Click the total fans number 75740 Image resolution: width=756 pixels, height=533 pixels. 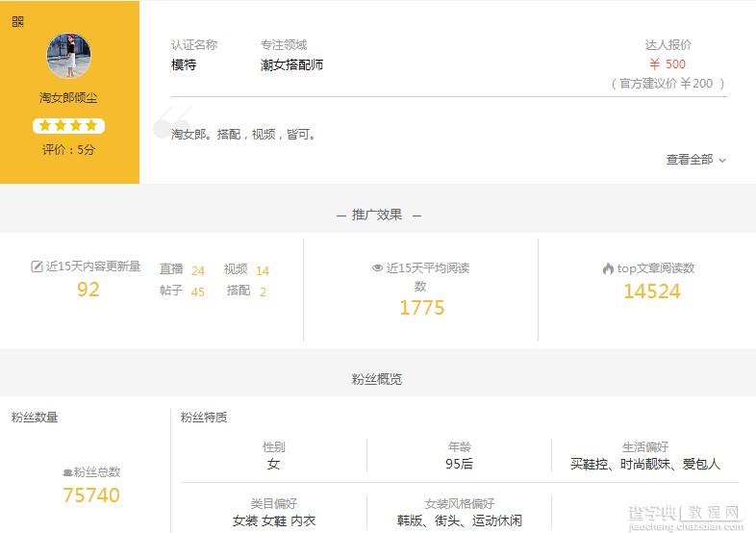coord(91,495)
